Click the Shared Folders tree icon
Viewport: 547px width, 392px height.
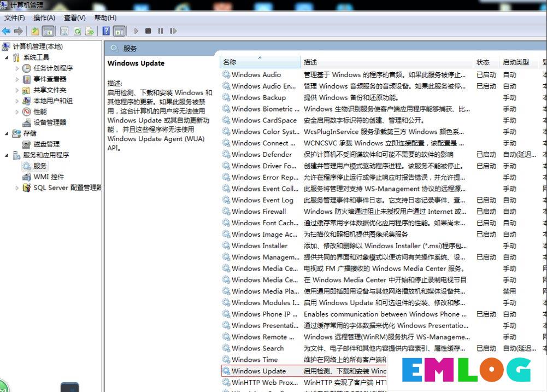tap(27, 90)
